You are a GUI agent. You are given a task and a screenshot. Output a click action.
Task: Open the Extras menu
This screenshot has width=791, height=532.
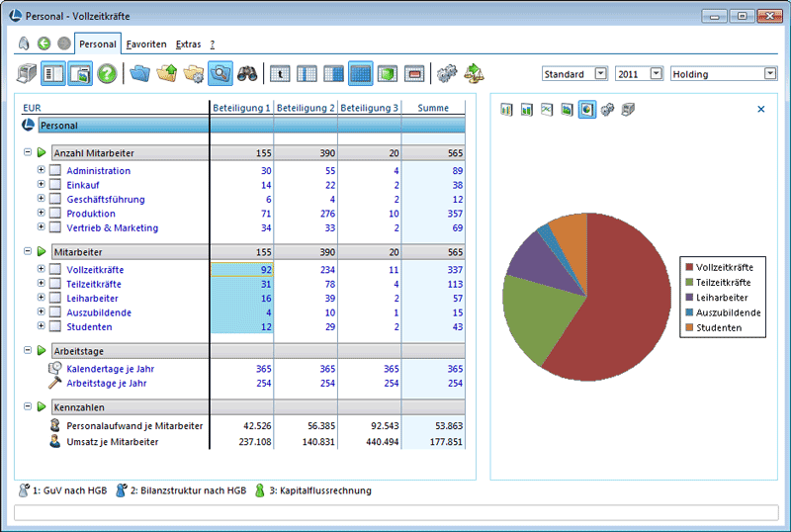(188, 44)
